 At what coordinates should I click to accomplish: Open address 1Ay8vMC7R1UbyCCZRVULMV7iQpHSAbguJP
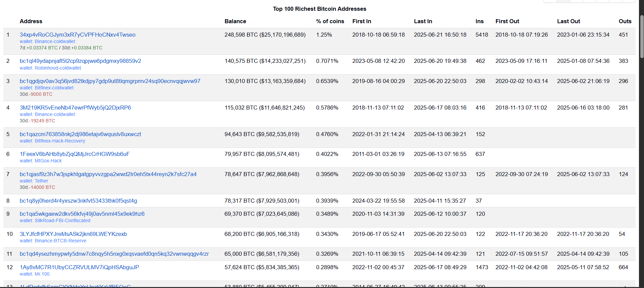point(79,267)
